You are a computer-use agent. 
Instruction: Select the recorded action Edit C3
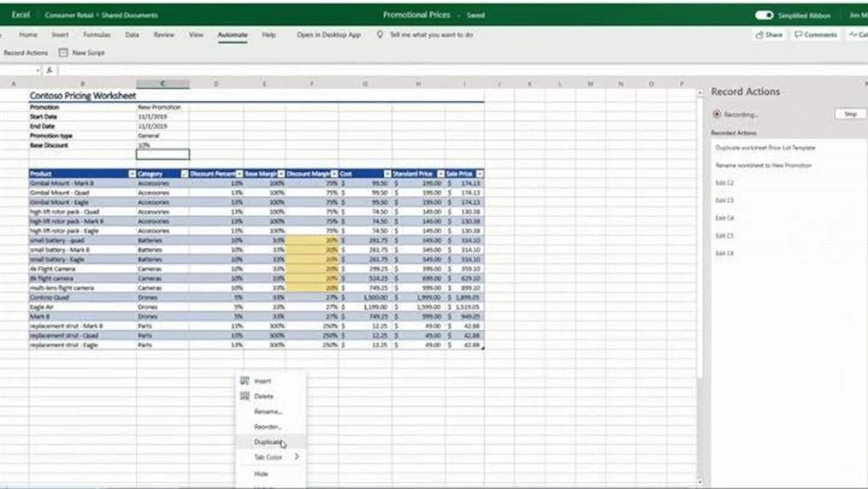click(725, 200)
